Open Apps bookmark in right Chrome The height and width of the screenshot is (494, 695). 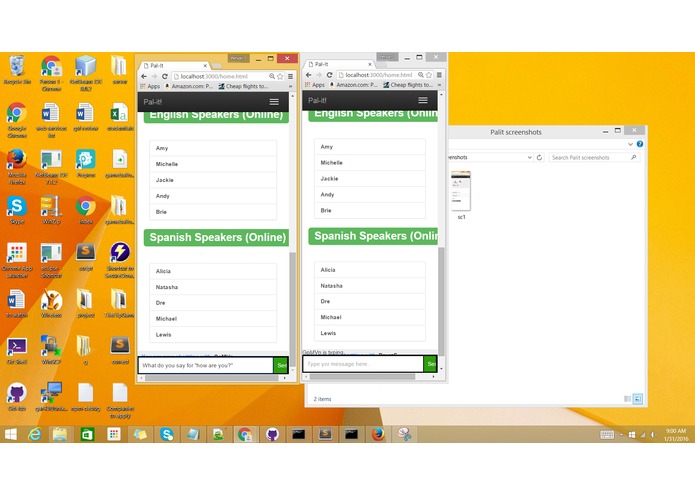coord(315,85)
